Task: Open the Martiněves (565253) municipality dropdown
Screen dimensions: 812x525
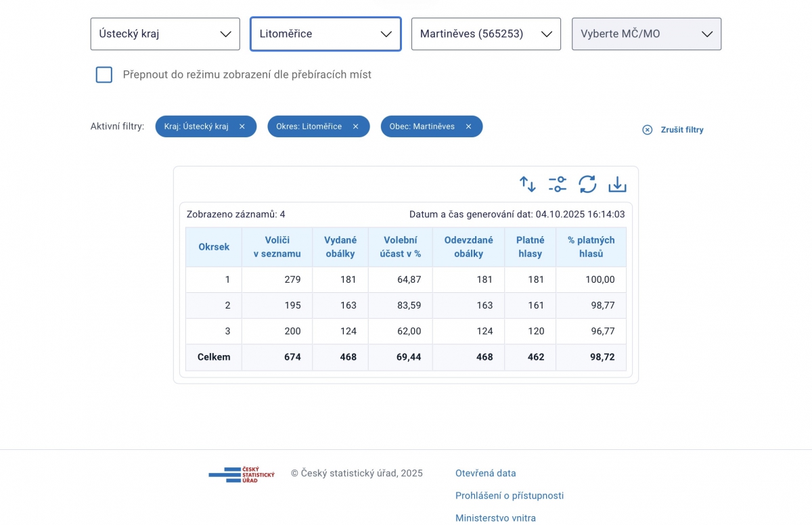Action: click(486, 34)
